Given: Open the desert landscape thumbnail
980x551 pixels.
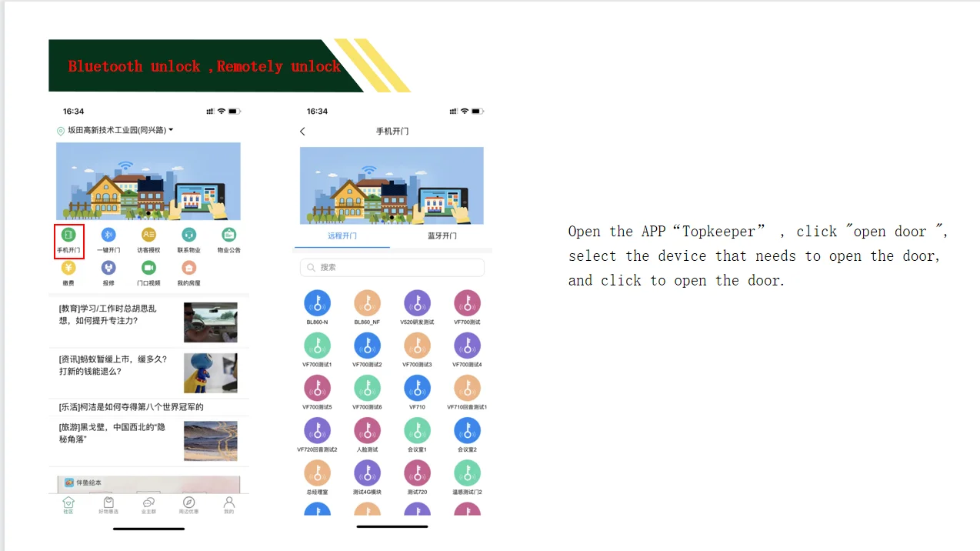Looking at the screenshot, I should coord(211,441).
